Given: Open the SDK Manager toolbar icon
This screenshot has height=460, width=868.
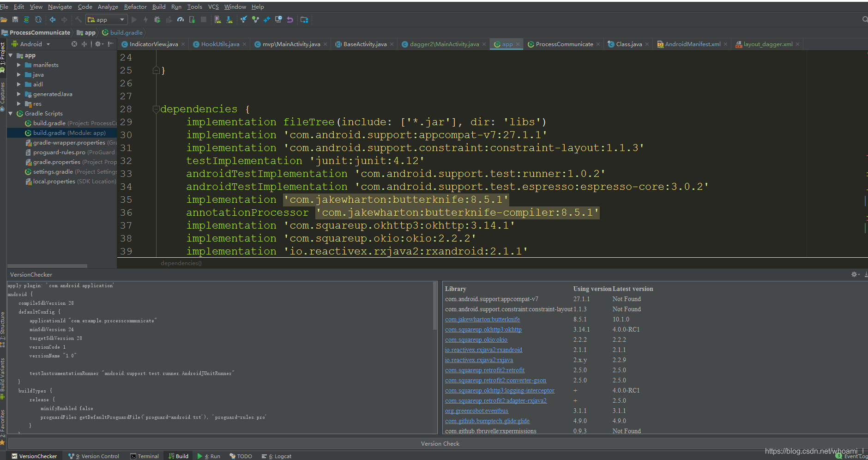Looking at the screenshot, I should [229, 19].
